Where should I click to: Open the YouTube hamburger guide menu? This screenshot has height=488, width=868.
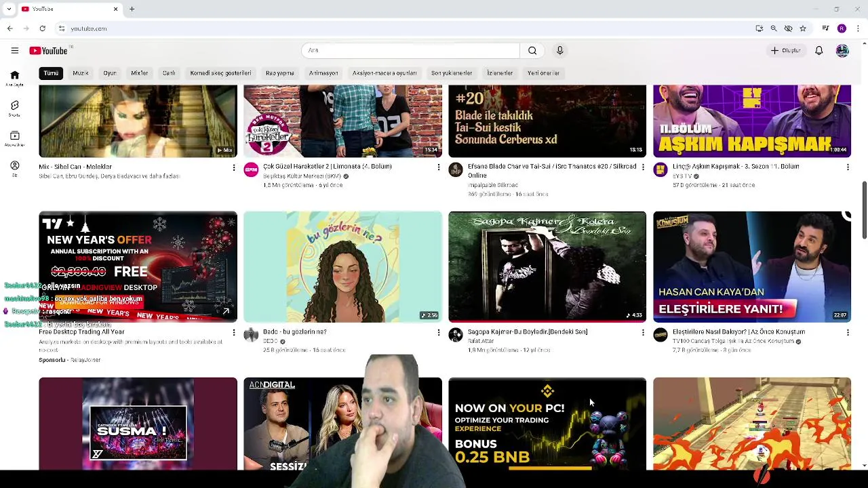click(x=14, y=50)
